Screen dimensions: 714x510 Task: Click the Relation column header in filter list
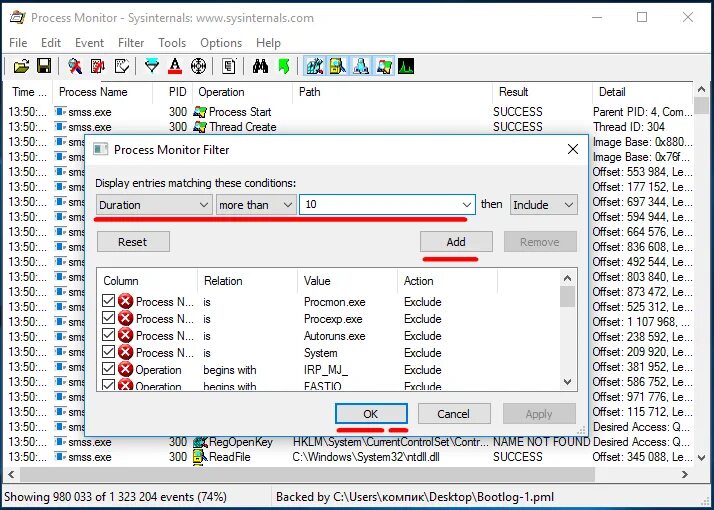tap(247, 281)
